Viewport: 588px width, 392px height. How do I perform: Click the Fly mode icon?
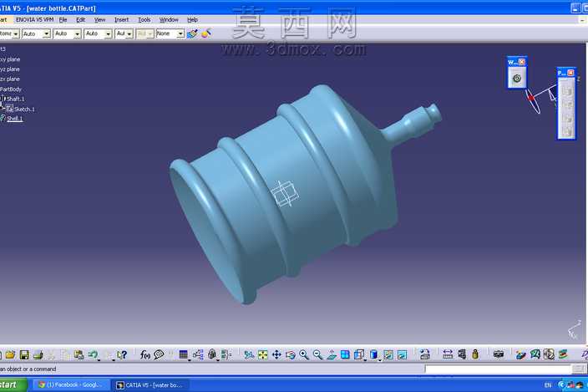(249, 354)
